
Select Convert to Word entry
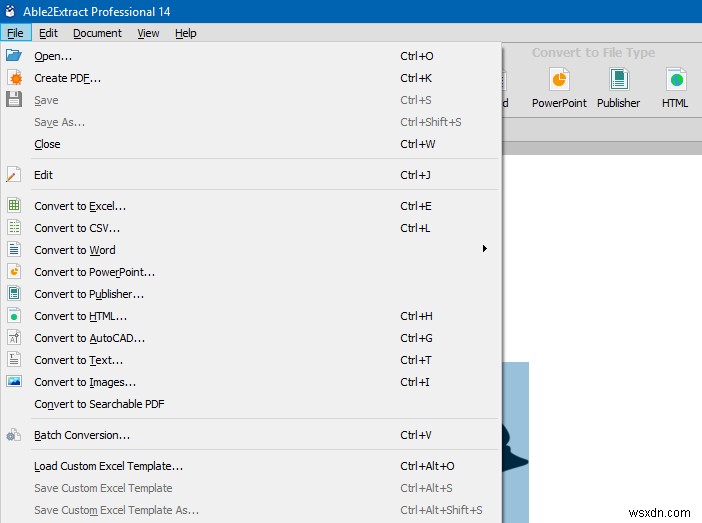click(251, 250)
